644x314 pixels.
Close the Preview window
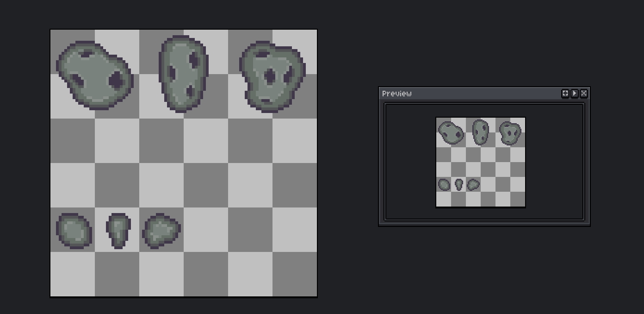(584, 94)
